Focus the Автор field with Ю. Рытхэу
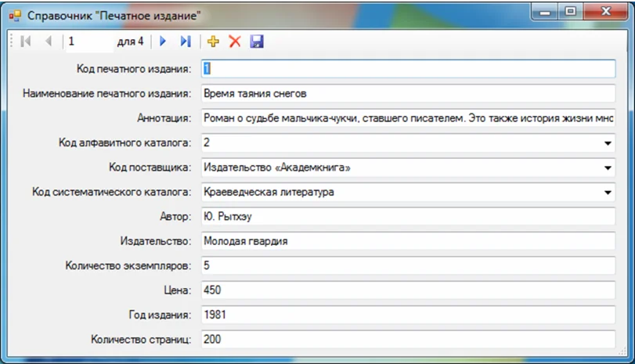 coord(407,217)
